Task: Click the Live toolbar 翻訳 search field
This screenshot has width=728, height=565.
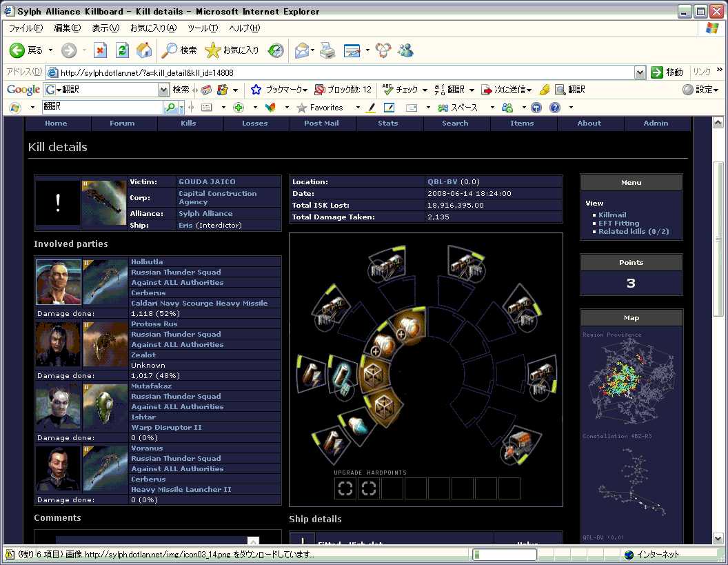Action: point(102,107)
